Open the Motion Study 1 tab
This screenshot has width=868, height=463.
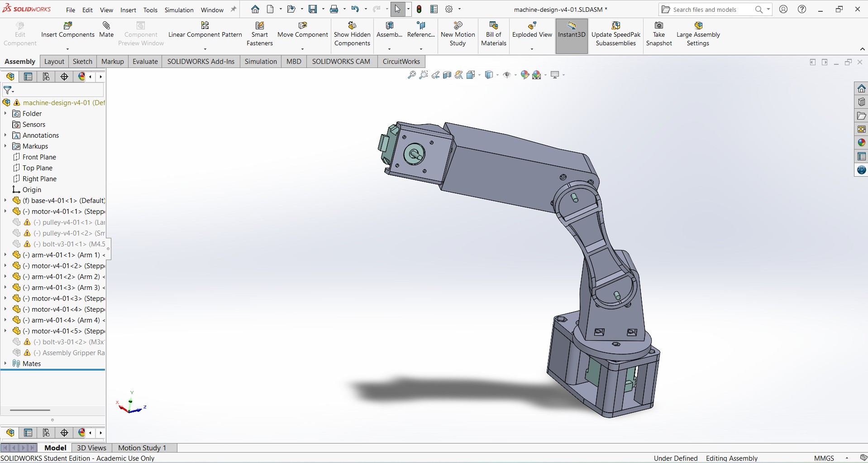[x=142, y=448]
